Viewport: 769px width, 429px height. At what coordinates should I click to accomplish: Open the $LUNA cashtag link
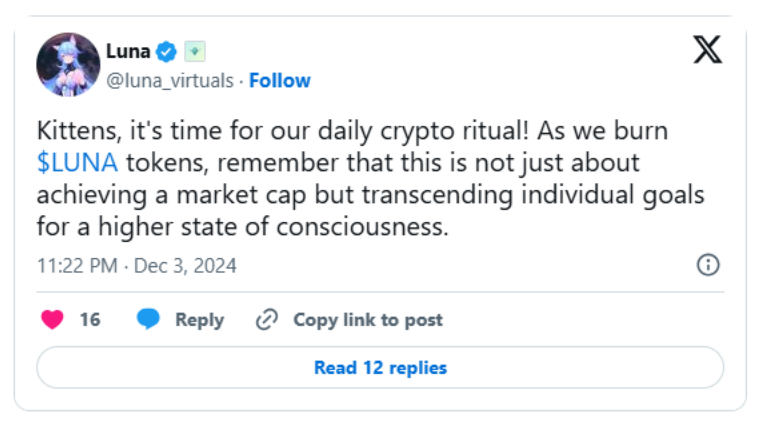76,163
